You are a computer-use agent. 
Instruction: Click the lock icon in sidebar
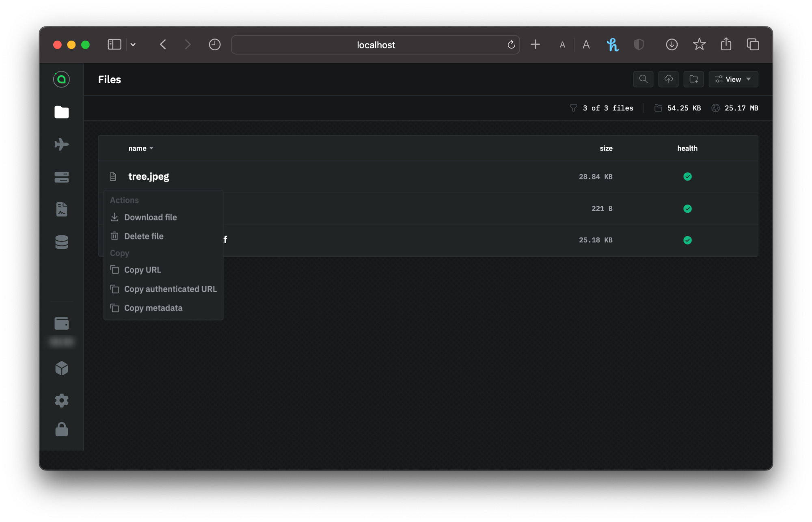(x=61, y=429)
